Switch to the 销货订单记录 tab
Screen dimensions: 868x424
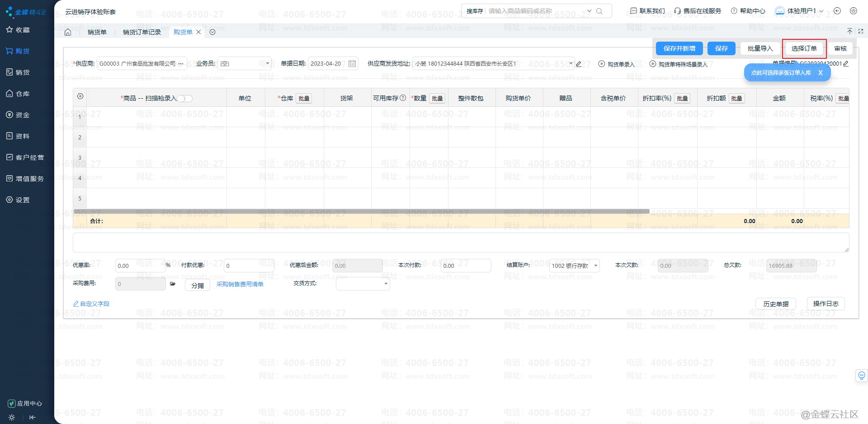[142, 32]
